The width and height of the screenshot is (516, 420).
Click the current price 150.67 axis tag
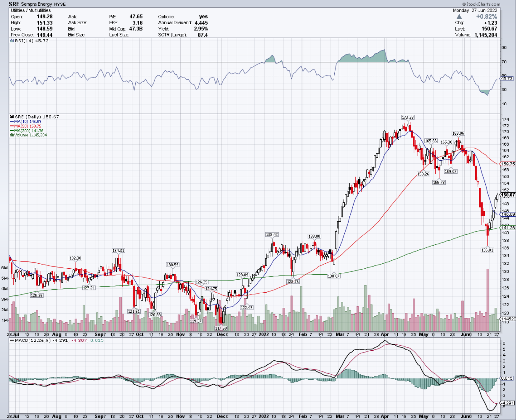coord(508,195)
